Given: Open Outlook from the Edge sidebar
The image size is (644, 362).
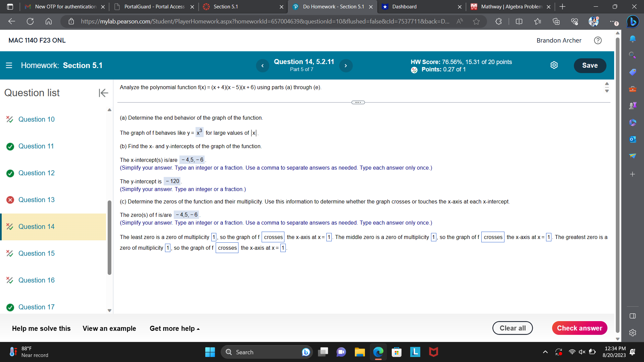Looking at the screenshot, I should (632, 139).
